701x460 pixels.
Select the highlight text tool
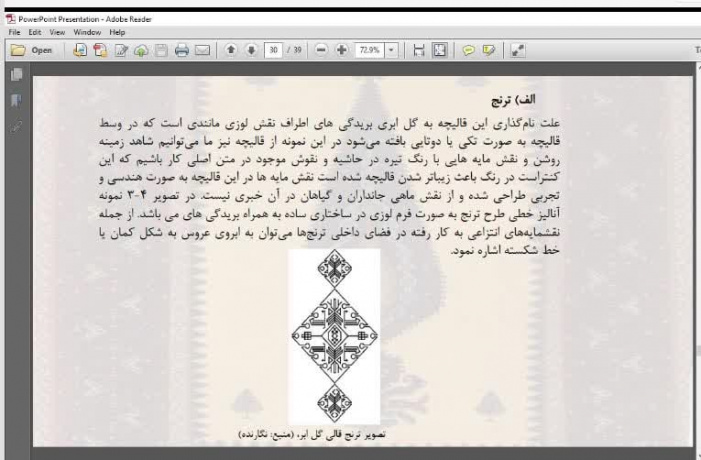coord(487,49)
